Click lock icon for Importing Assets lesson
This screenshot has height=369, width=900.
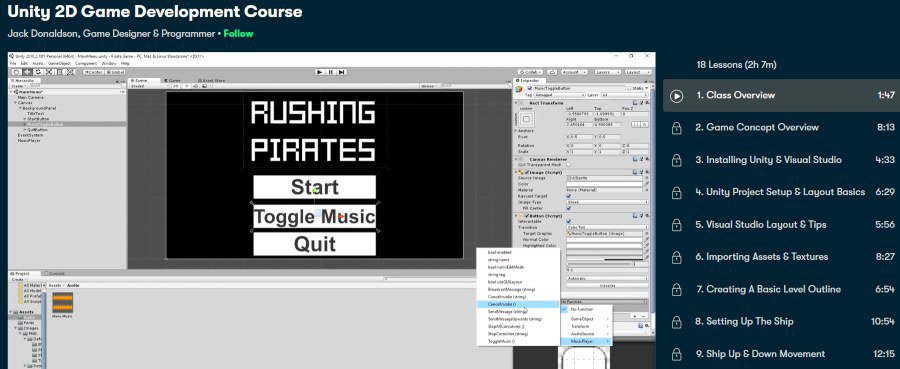[x=677, y=257]
